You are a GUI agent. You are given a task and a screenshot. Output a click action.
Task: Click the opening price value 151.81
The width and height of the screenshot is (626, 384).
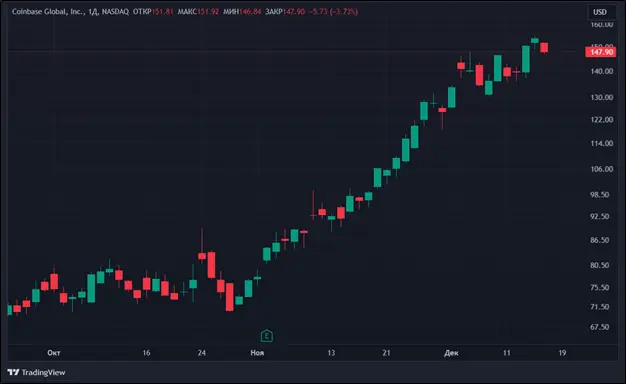[x=162, y=12]
